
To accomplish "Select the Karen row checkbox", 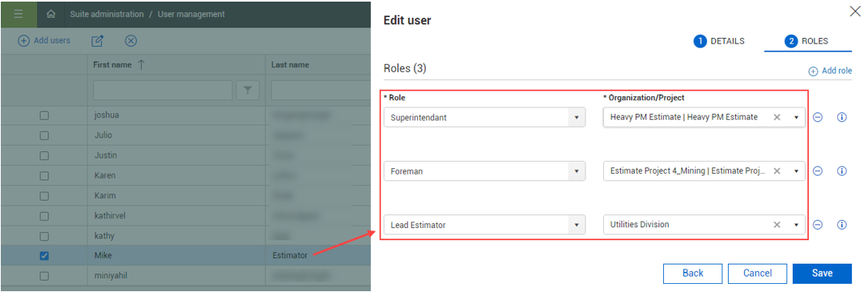I will tap(45, 176).
